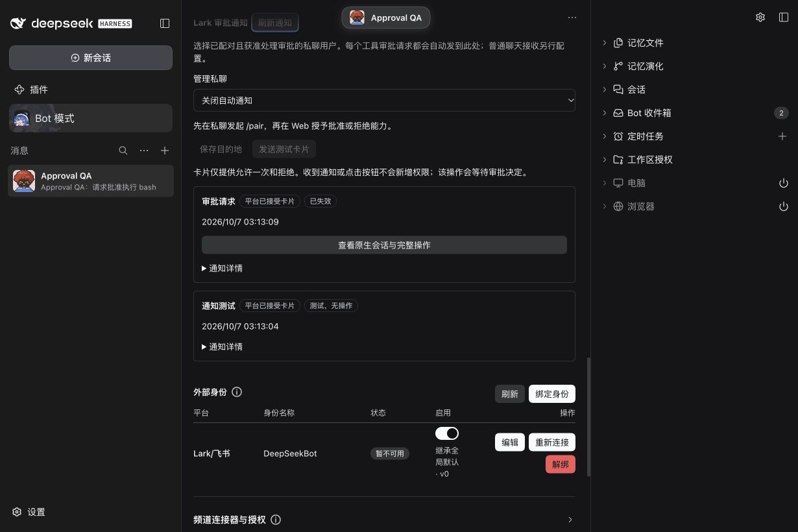Open the gear settings icon top right
The width and height of the screenshot is (798, 532).
pos(760,18)
